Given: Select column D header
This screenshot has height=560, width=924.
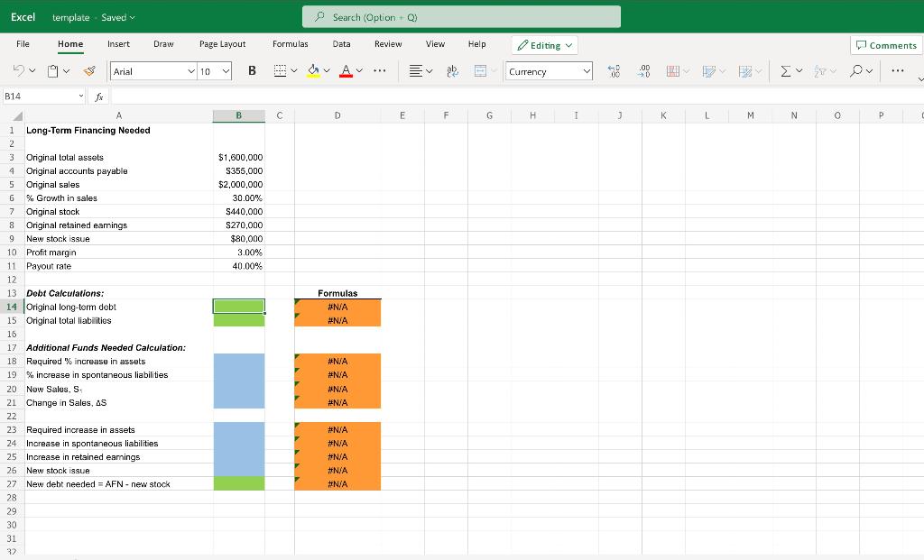Looking at the screenshot, I should pos(337,116).
